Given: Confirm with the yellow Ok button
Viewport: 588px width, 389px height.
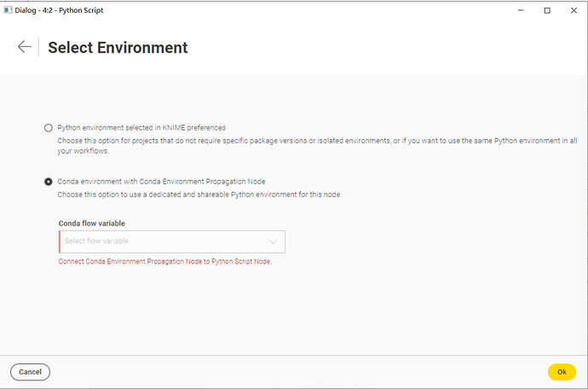Looking at the screenshot, I should click(x=562, y=372).
